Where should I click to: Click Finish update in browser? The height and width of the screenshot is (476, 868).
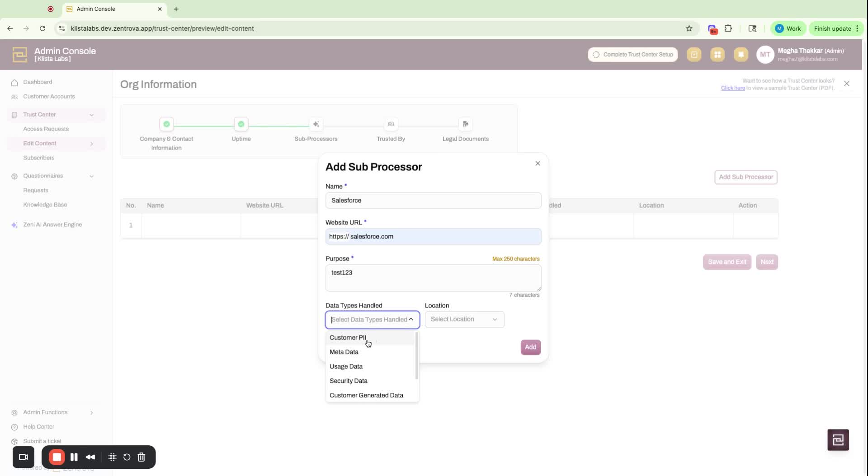pyautogui.click(x=836, y=28)
